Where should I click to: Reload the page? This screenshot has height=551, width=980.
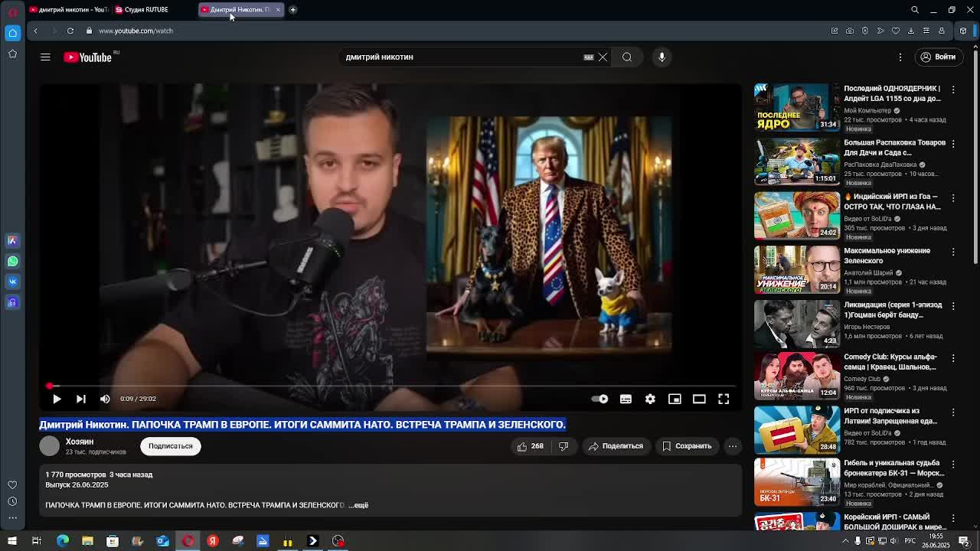(x=70, y=31)
